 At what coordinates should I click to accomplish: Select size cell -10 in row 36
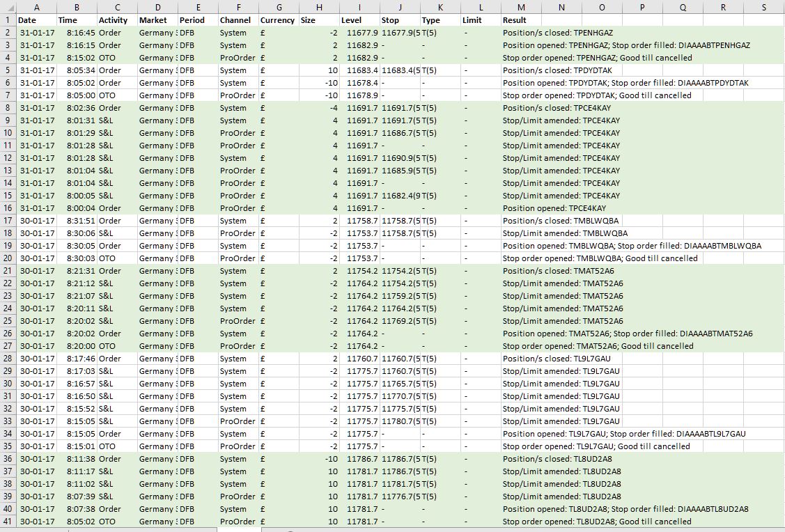(x=319, y=458)
